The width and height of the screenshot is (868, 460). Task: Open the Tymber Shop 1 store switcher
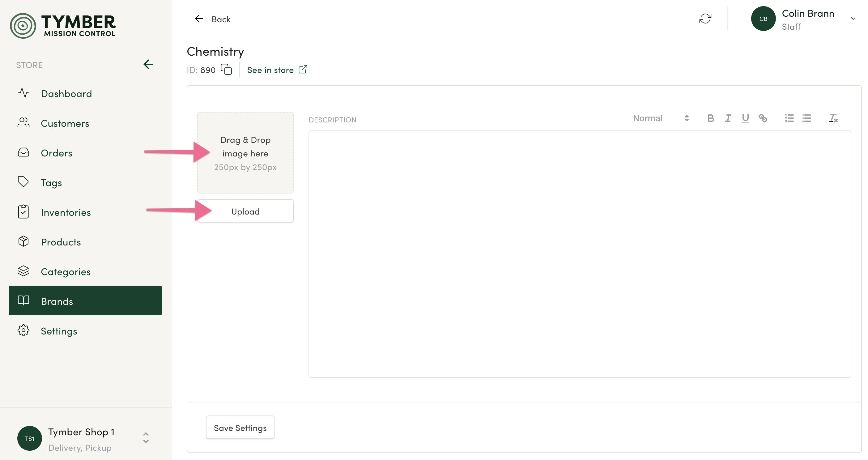[146, 438]
